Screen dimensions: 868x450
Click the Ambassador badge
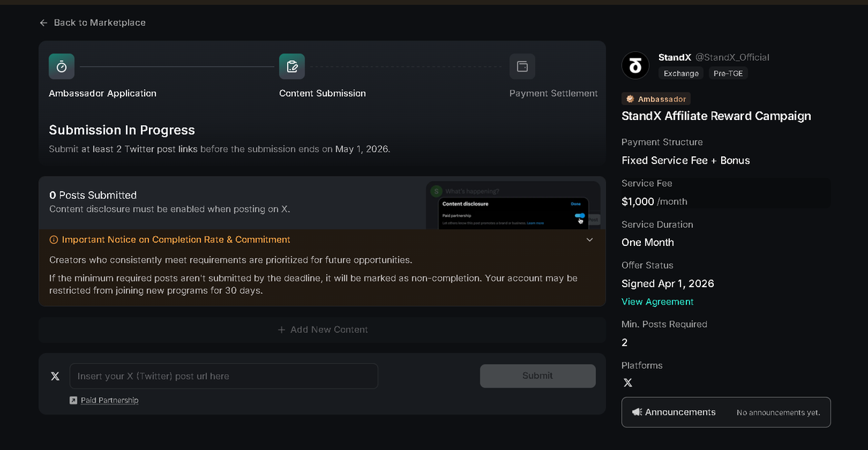(x=656, y=99)
